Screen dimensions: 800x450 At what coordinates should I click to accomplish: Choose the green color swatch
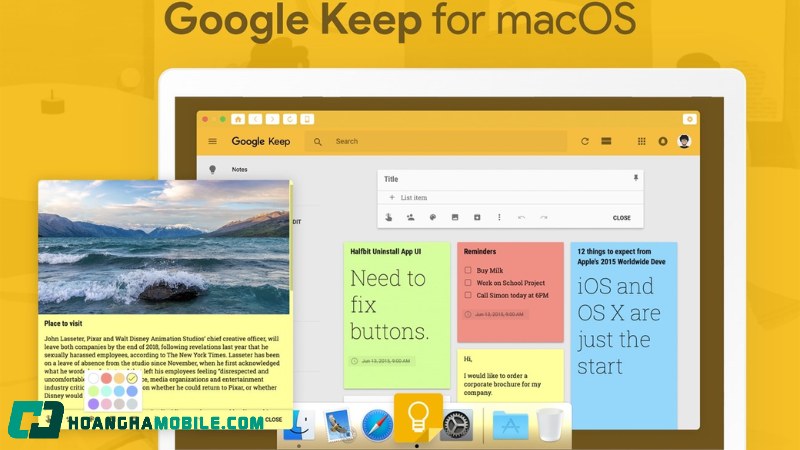[93, 391]
